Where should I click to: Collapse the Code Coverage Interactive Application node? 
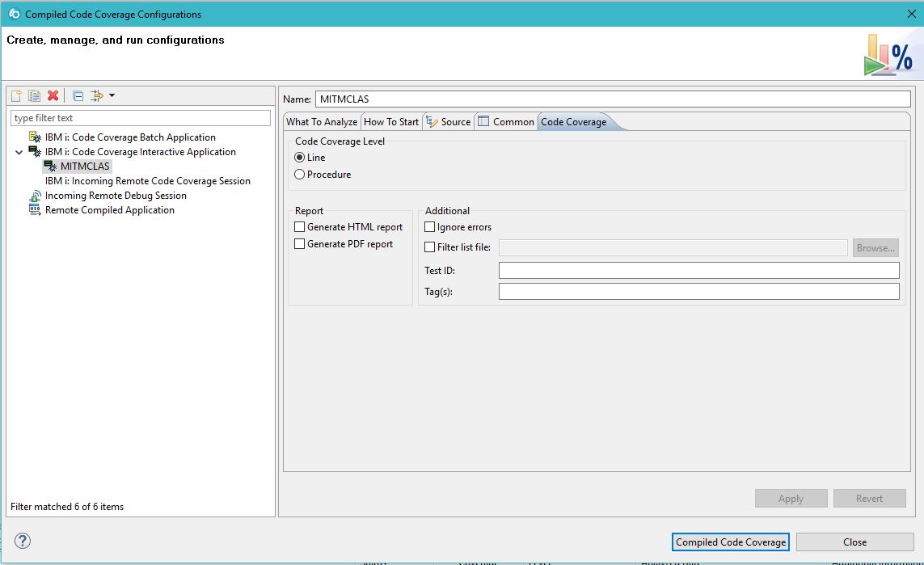(19, 152)
